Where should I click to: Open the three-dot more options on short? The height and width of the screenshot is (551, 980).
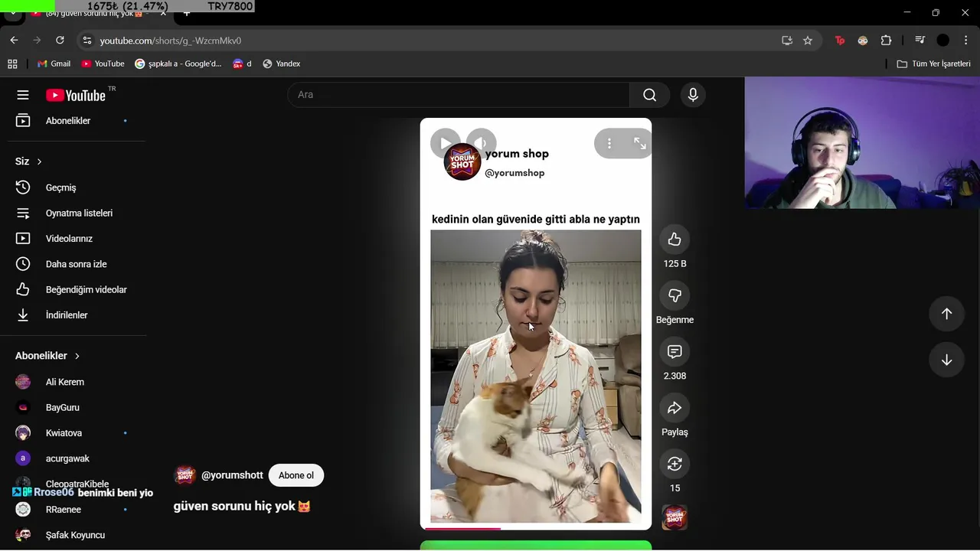click(609, 143)
